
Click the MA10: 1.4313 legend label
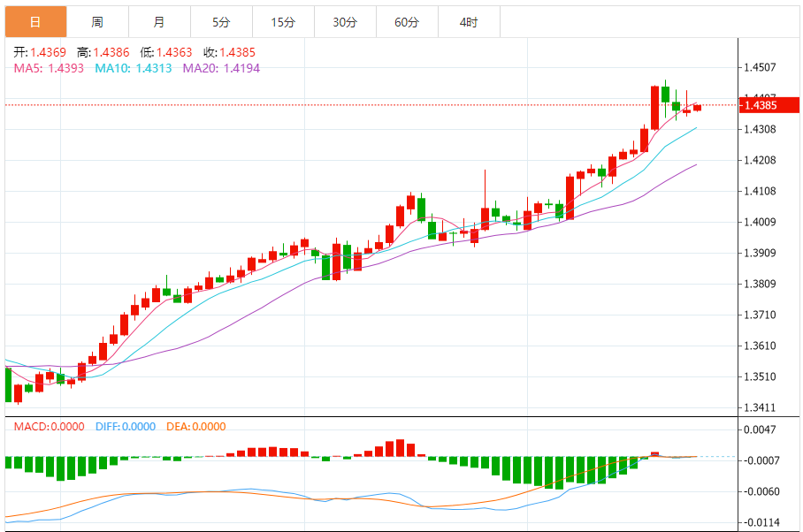click(x=134, y=68)
